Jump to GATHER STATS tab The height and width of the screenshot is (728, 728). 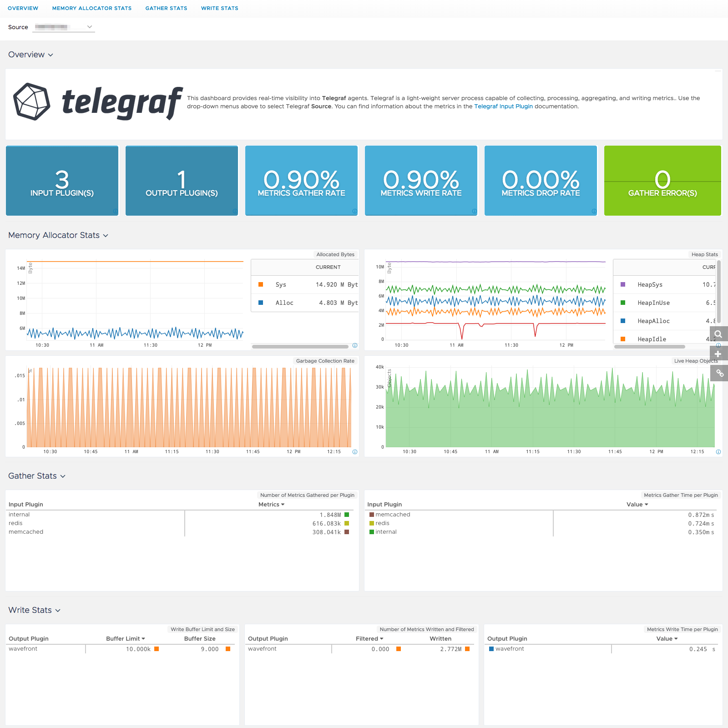(167, 8)
